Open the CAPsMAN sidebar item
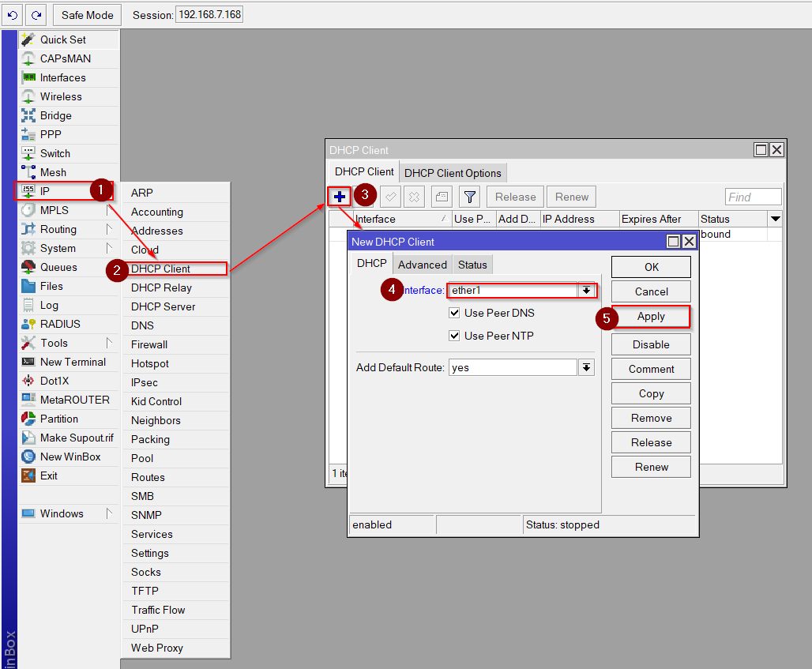The height and width of the screenshot is (669, 812). tap(69, 58)
